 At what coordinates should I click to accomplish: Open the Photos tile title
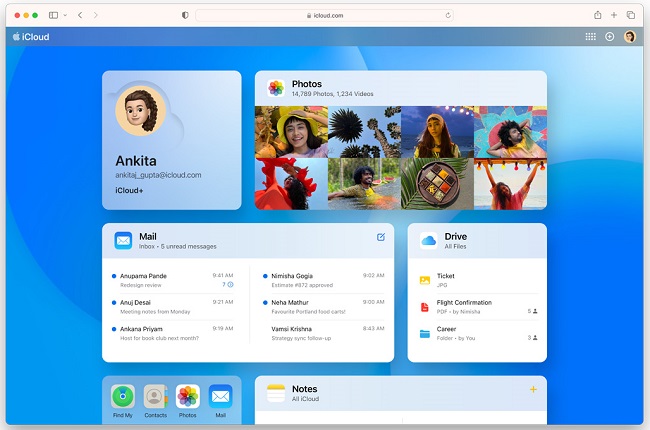click(x=307, y=84)
